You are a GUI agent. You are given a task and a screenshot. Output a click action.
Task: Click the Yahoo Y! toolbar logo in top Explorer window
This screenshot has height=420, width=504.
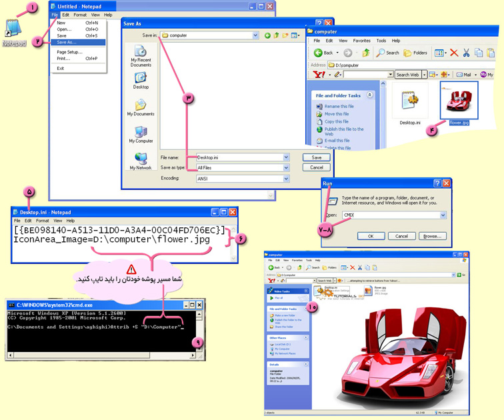coord(319,75)
